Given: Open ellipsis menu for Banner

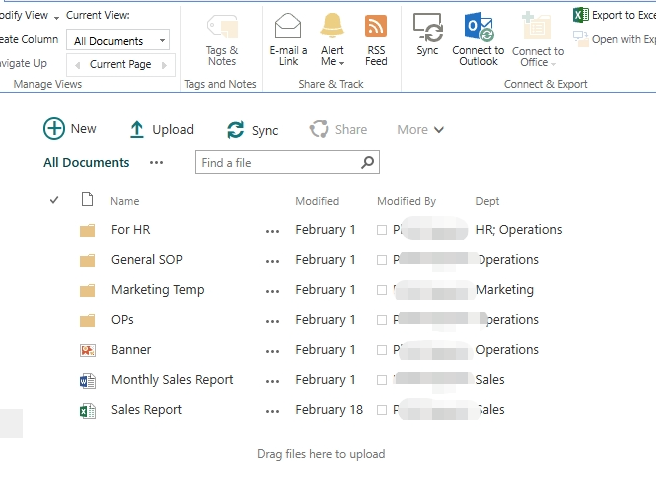Looking at the screenshot, I should (x=272, y=351).
